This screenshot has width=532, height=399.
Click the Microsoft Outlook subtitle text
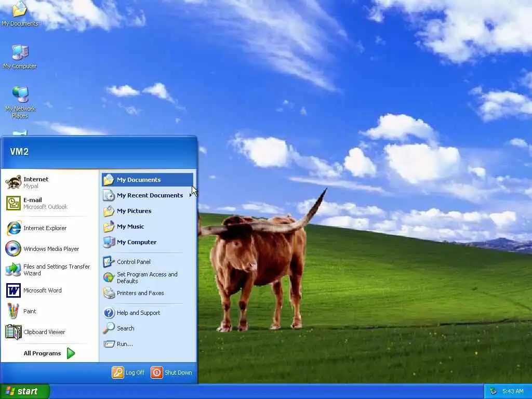coord(45,207)
